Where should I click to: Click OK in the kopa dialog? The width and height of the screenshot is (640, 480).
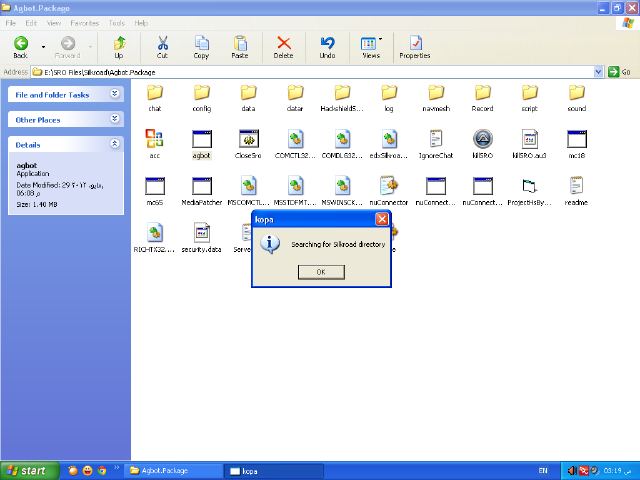click(320, 272)
